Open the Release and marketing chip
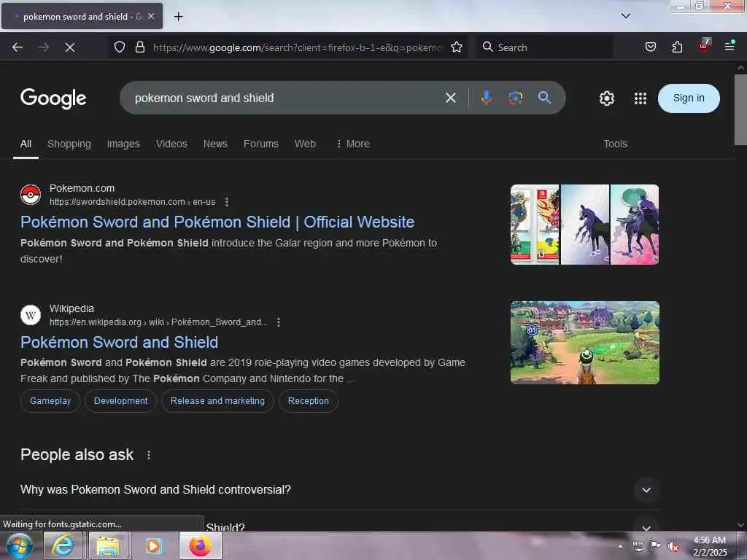The image size is (747, 560). point(217,401)
